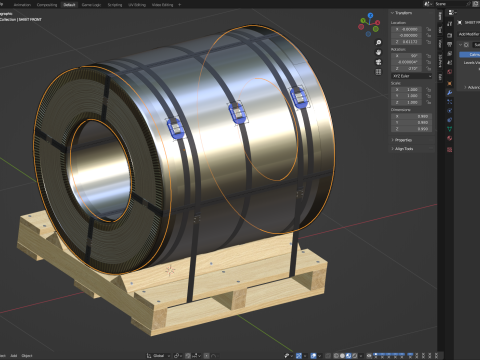Screen dimensions: 480x360
Task: Switch to the Game Logic workspace tab
Action: [91, 5]
